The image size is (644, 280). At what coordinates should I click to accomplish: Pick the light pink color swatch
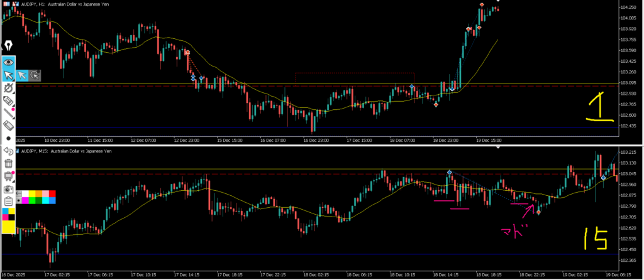[x=45, y=193]
